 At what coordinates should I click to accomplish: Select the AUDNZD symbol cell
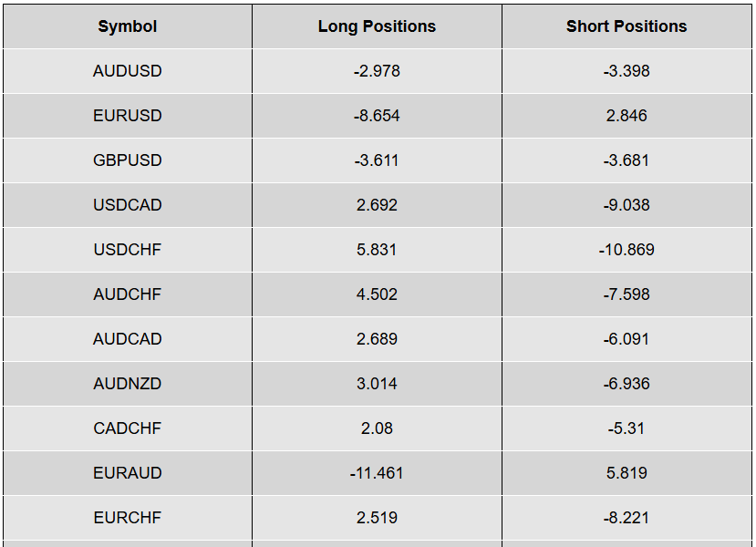[x=128, y=384]
